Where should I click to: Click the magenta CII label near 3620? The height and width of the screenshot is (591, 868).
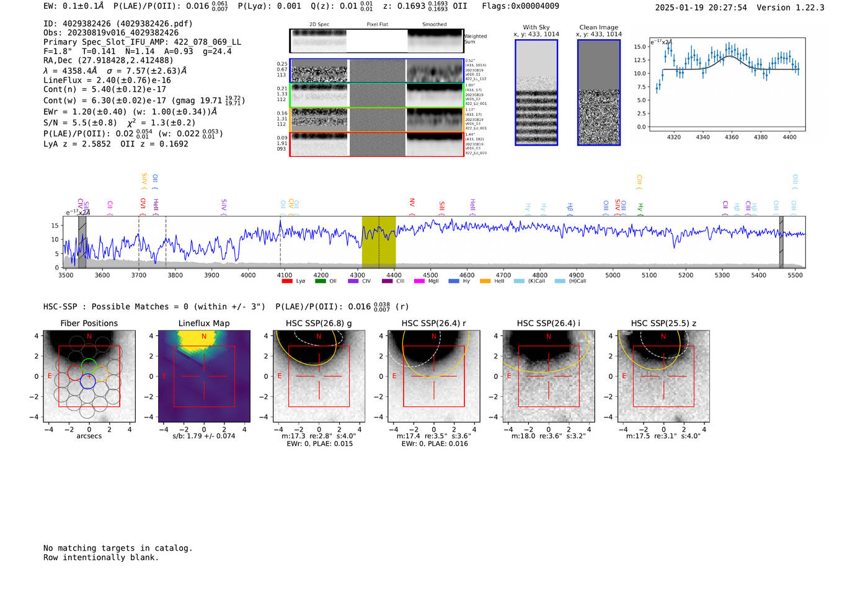pos(110,207)
